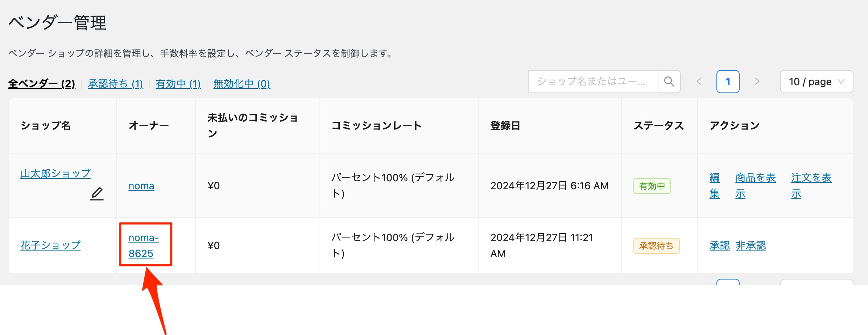Click owner link noma
Image resolution: width=868 pixels, height=335 pixels.
[x=141, y=186]
